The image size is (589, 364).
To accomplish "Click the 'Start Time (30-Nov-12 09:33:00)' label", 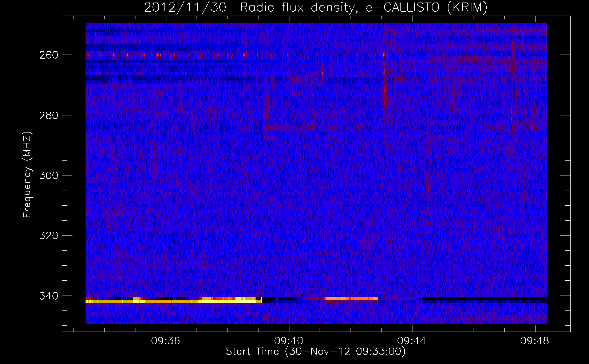I will [316, 352].
